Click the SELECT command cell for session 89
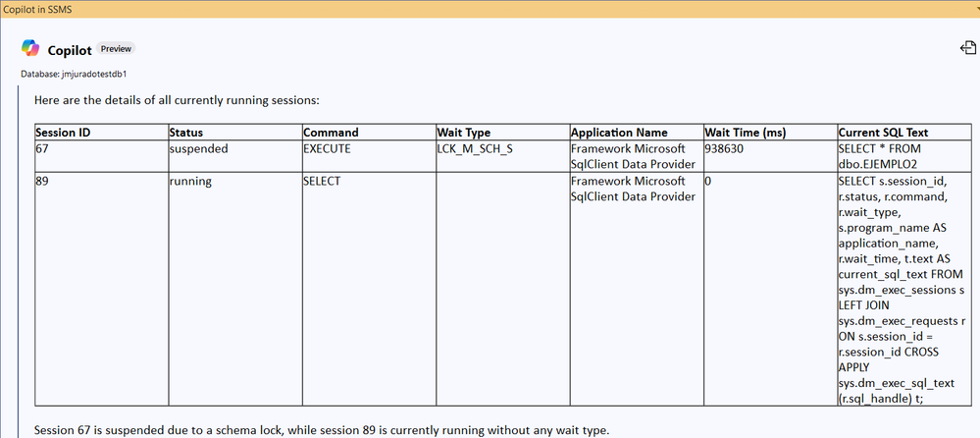This screenshot has width=980, height=438. point(369,289)
